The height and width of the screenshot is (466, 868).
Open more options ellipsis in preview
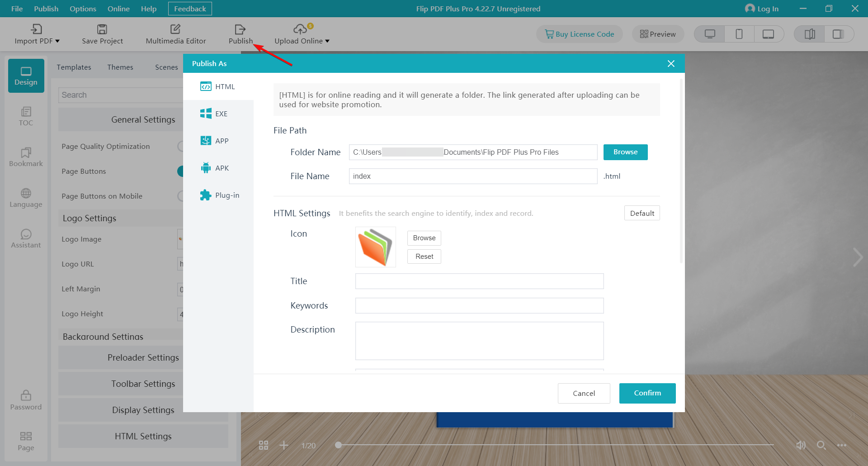tap(842, 445)
